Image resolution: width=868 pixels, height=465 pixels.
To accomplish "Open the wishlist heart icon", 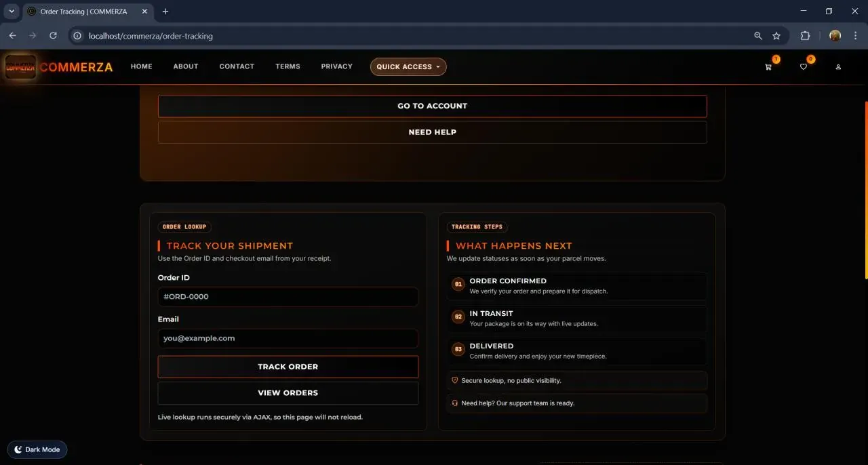I will [x=804, y=67].
